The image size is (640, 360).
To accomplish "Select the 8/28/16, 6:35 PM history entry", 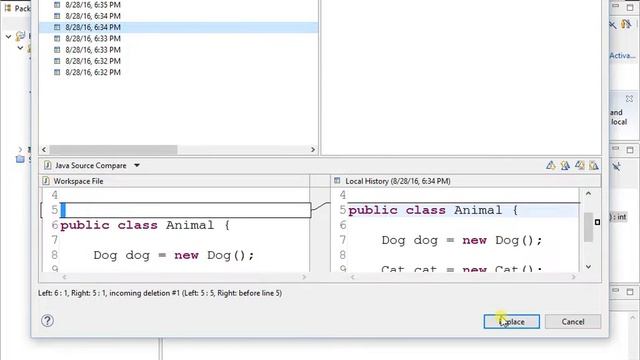I will [x=93, y=5].
